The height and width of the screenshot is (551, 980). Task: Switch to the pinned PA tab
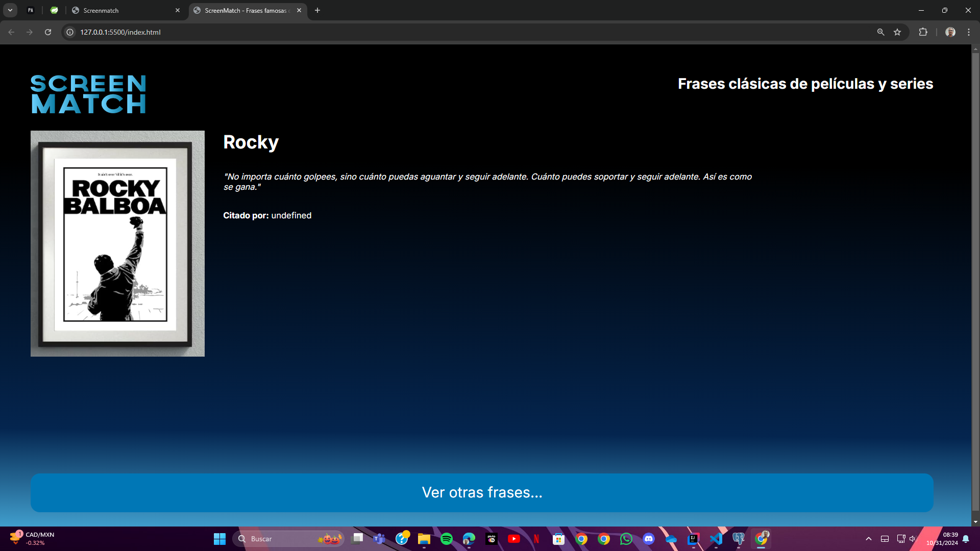click(x=31, y=10)
